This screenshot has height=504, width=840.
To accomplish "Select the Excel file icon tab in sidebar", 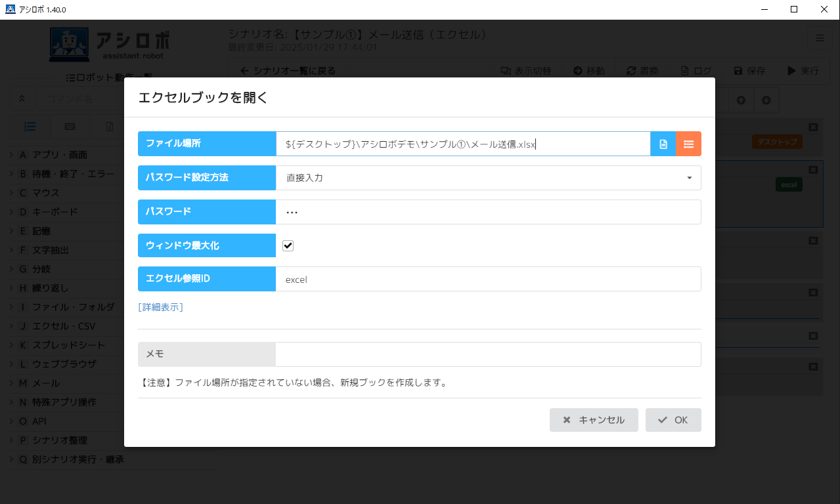I will pos(110,126).
